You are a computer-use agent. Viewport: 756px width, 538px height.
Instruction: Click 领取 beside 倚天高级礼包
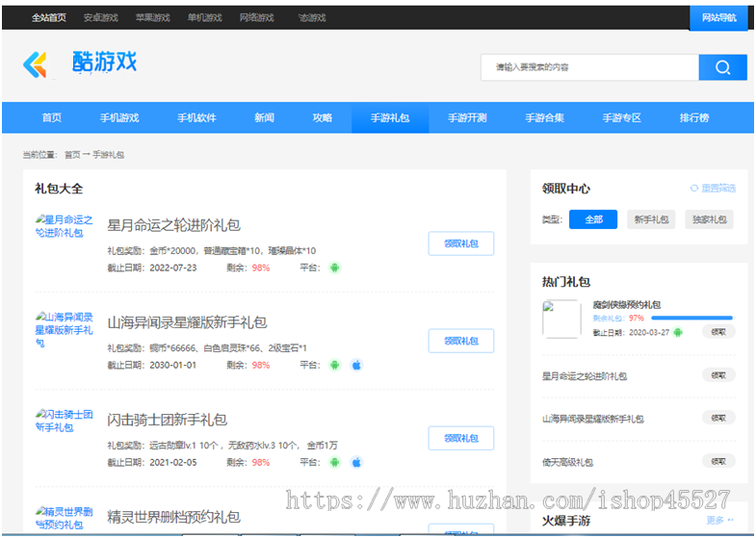click(x=718, y=461)
